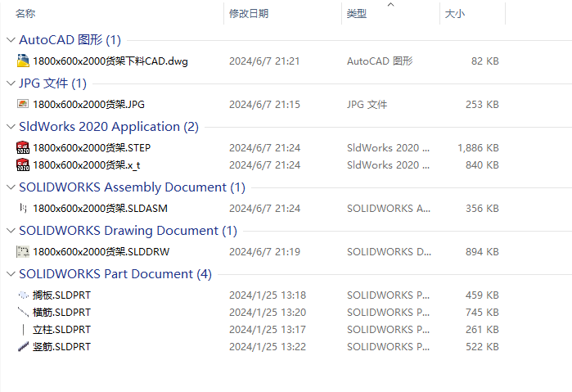Select file 1800x600x2000货架下料CAD.dwg
Viewport: 572px width, 392px height.
coord(110,61)
